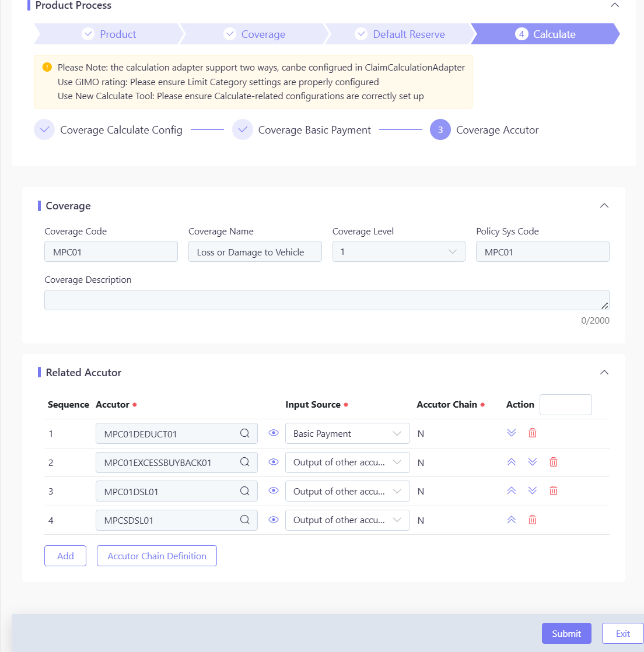The height and width of the screenshot is (652, 644).
Task: Click the Input Source column header
Action: 313,405
